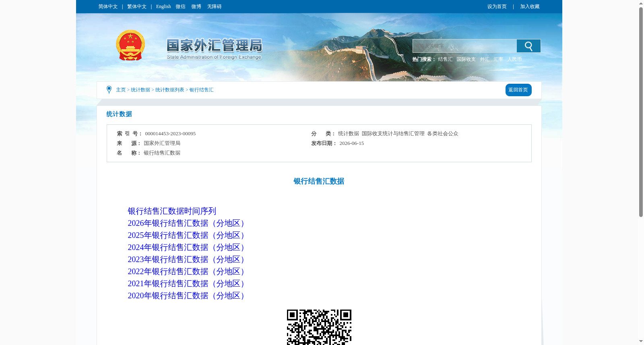Switch language to 简体中文
The height and width of the screenshot is (345, 644).
tap(108, 6)
